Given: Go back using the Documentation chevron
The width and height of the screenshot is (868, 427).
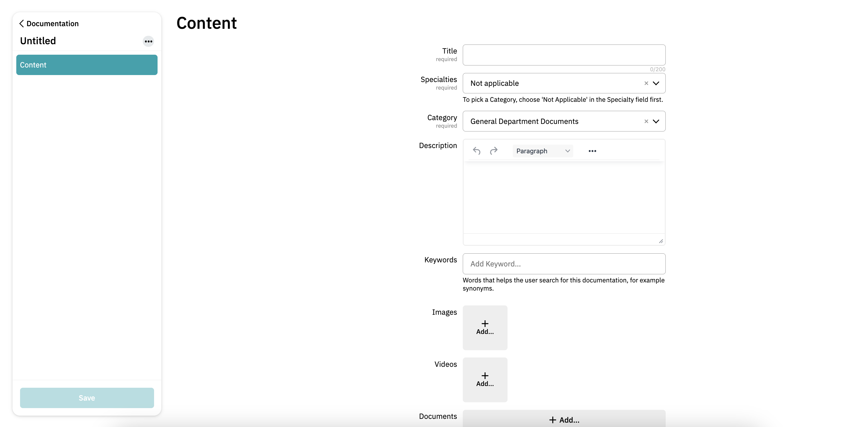Looking at the screenshot, I should [x=22, y=24].
